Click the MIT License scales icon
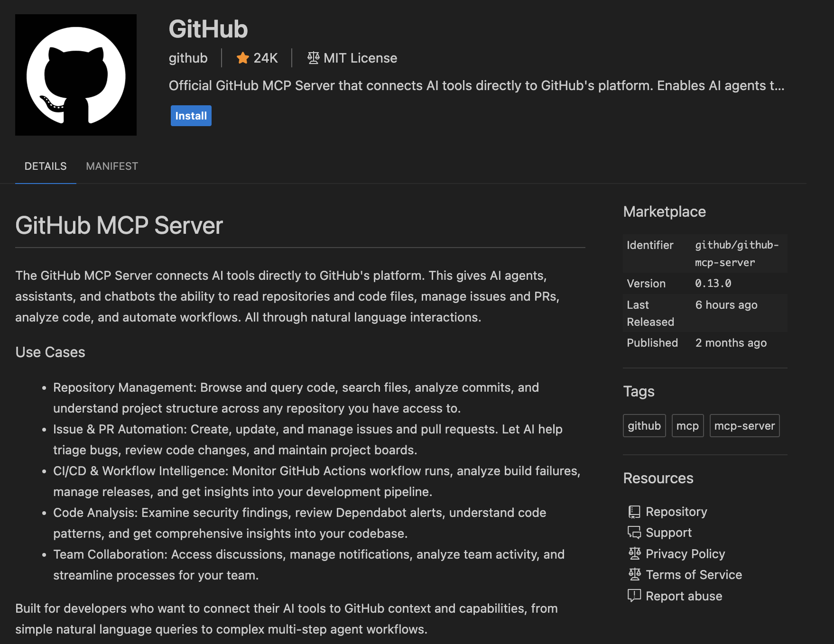 click(313, 58)
